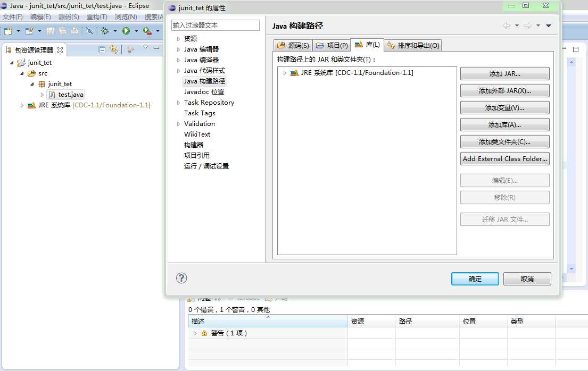Viewport: 588px width, 371px height.
Task: Open Package Explorer view menu triangle
Action: (x=145, y=48)
